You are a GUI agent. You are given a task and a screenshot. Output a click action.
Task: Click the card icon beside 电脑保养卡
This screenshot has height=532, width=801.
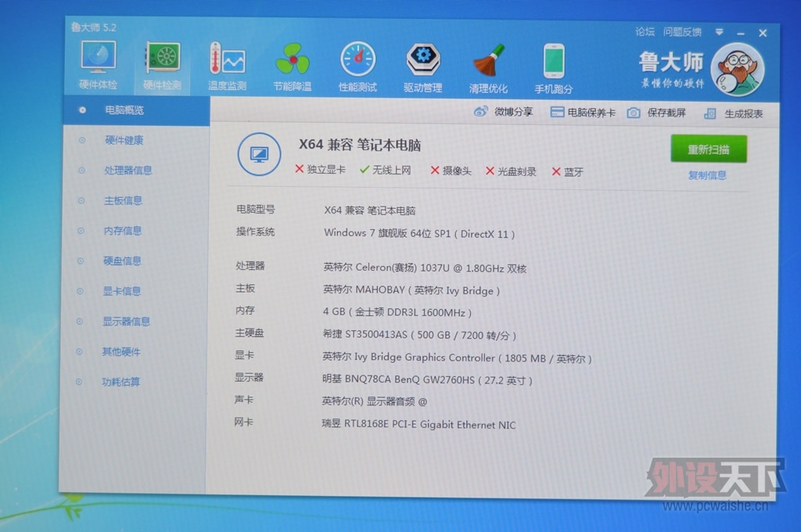[557, 112]
